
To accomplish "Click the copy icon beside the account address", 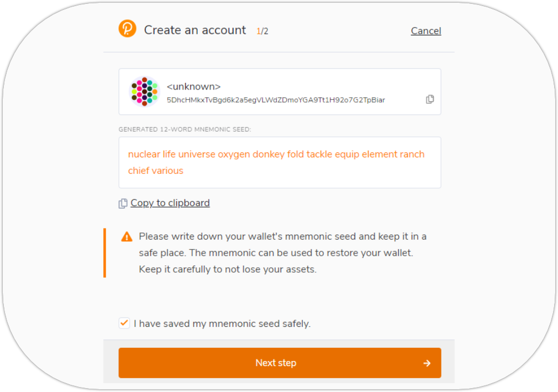I will click(430, 99).
